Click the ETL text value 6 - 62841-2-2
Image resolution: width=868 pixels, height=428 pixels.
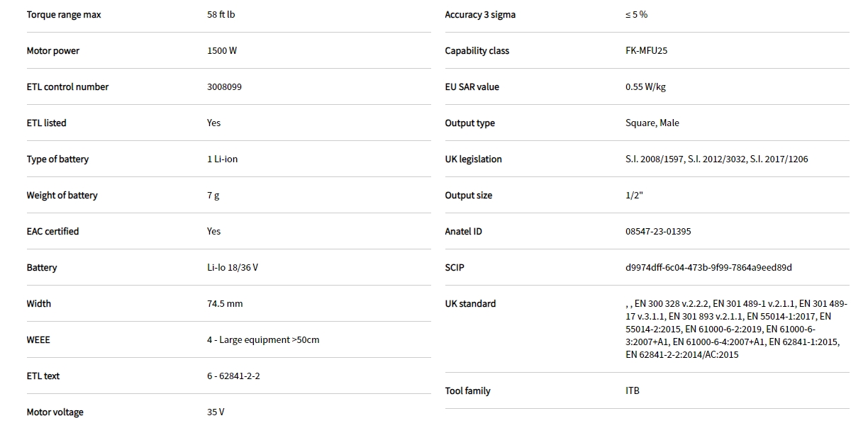click(233, 376)
